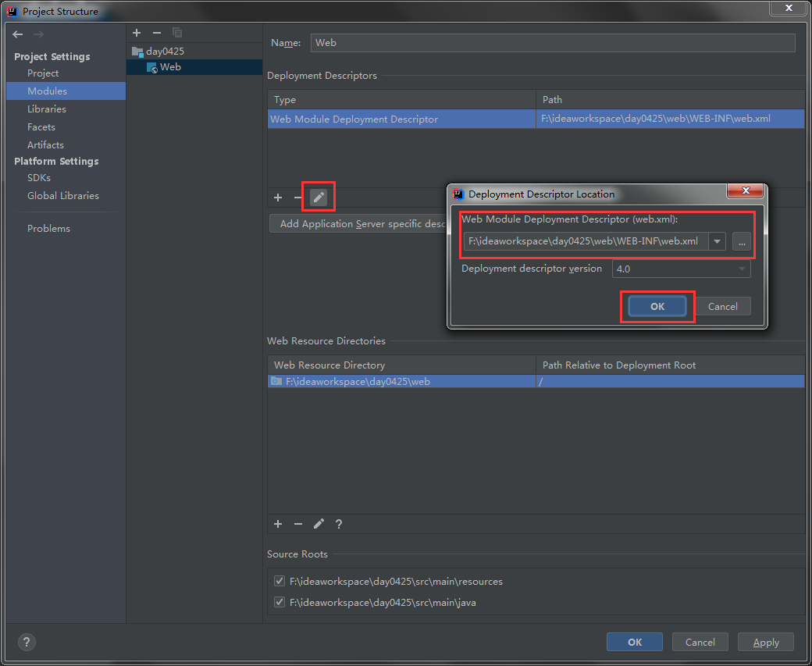This screenshot has width=812, height=666.
Task: Add a deployment descriptor with plus icon
Action: [x=278, y=198]
